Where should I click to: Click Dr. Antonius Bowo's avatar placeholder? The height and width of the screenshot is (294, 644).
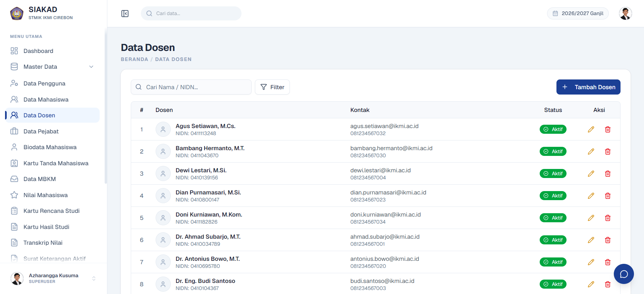coord(163,262)
